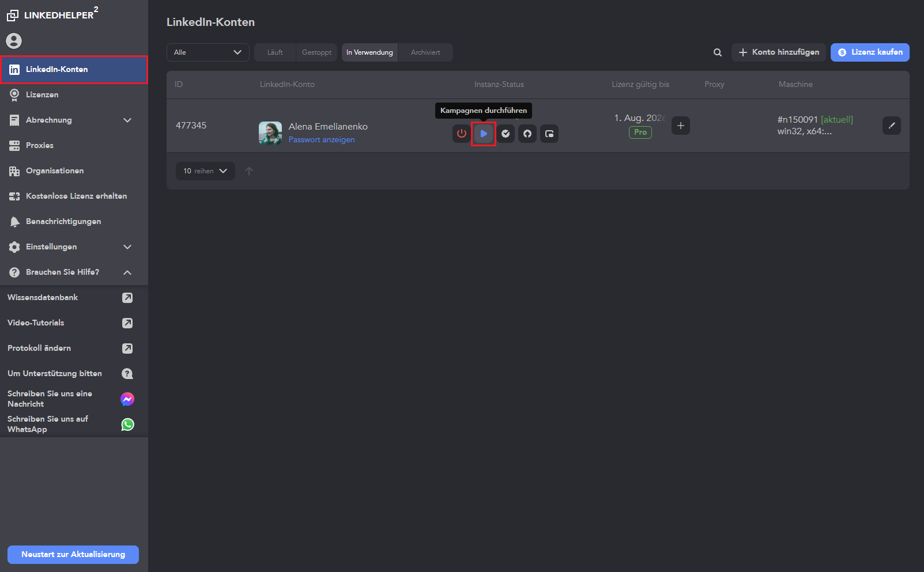Viewport: 924px width, 572px height.
Task: Open Messenger chat icon
Action: [127, 399]
